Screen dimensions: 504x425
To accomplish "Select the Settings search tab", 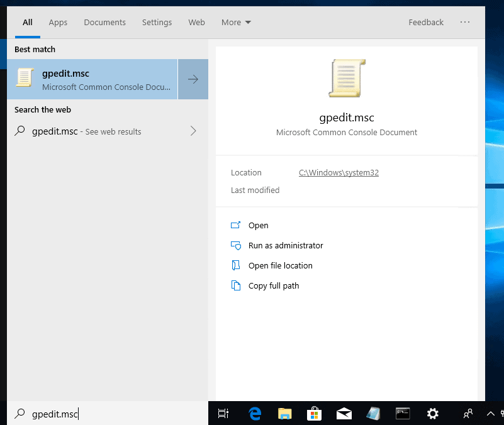I will [x=157, y=23].
